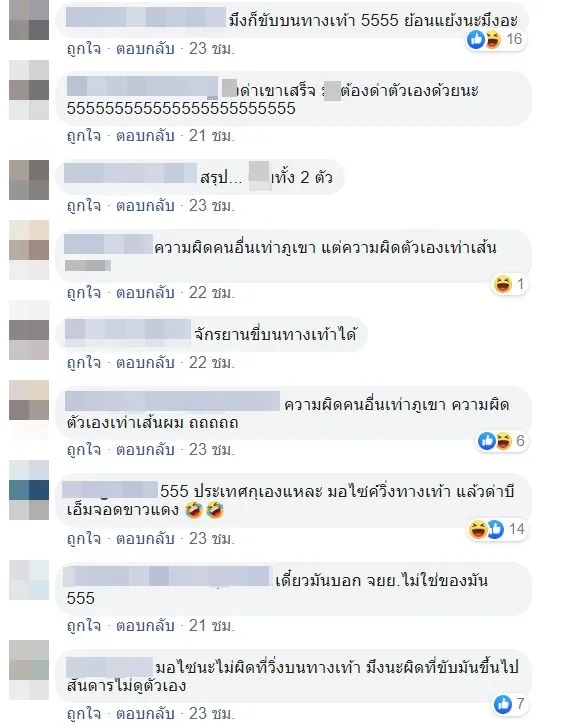This screenshot has height=725, width=570.
Task: Click ถูกใจ under the first comment
Action: (x=84, y=49)
